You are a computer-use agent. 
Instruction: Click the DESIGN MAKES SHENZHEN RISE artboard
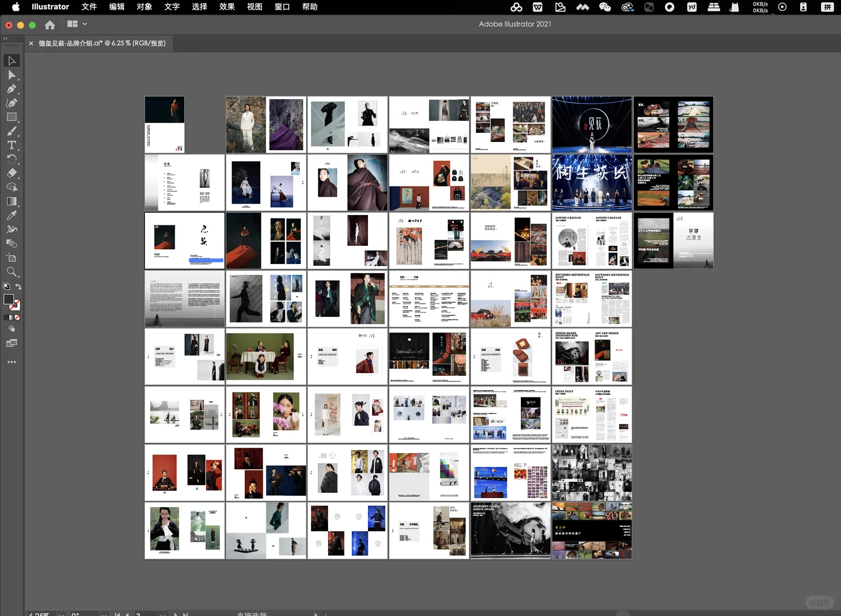[x=592, y=356]
